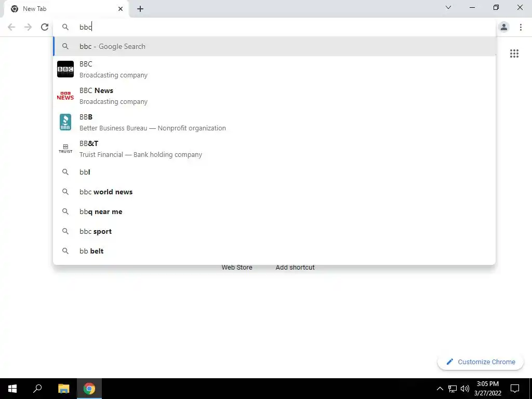Open the Windows notification center
Screen dimensions: 532x399
pyautogui.click(x=515, y=389)
